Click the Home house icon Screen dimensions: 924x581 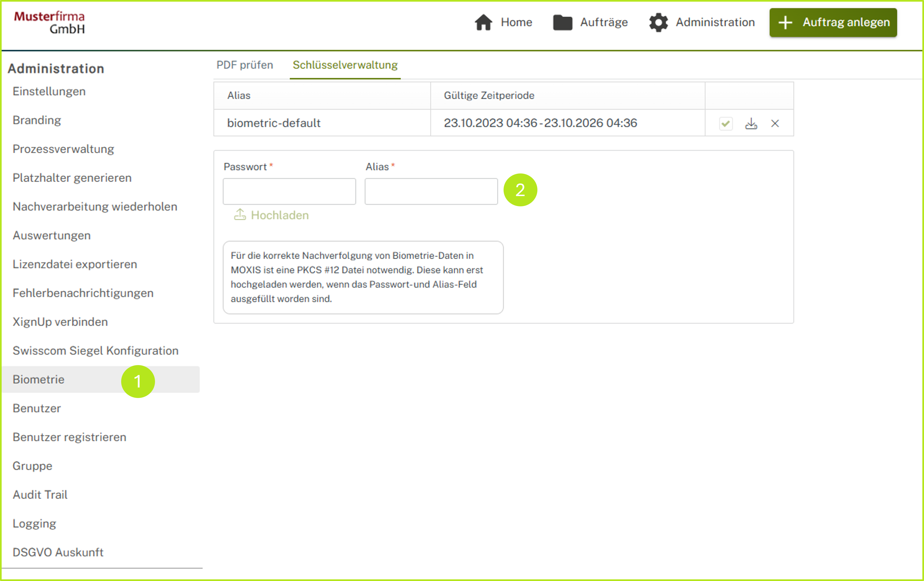click(x=483, y=22)
